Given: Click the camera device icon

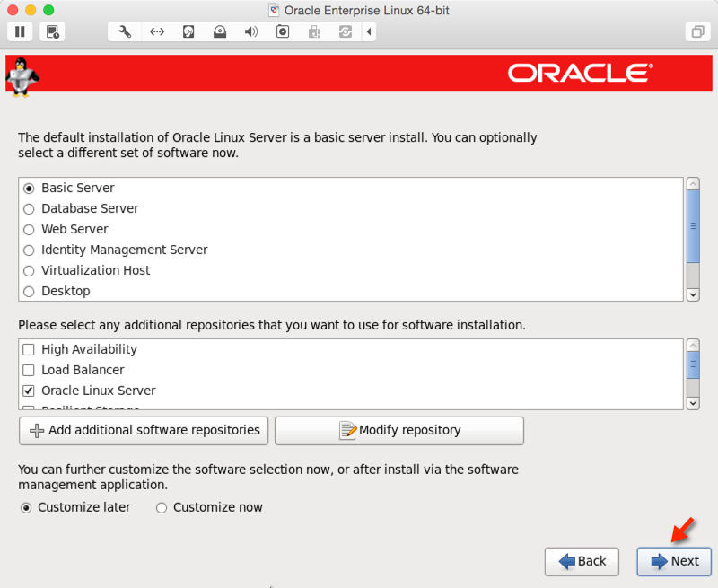Looking at the screenshot, I should (x=283, y=31).
